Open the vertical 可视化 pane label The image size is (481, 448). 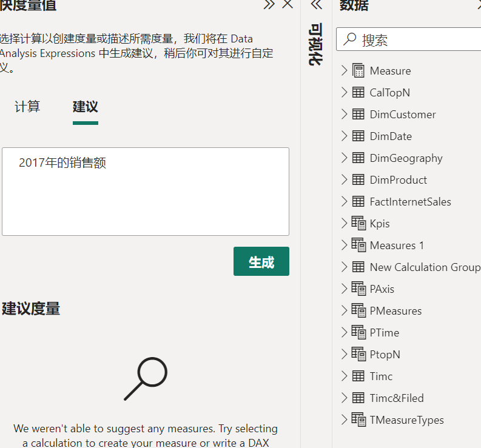315,44
